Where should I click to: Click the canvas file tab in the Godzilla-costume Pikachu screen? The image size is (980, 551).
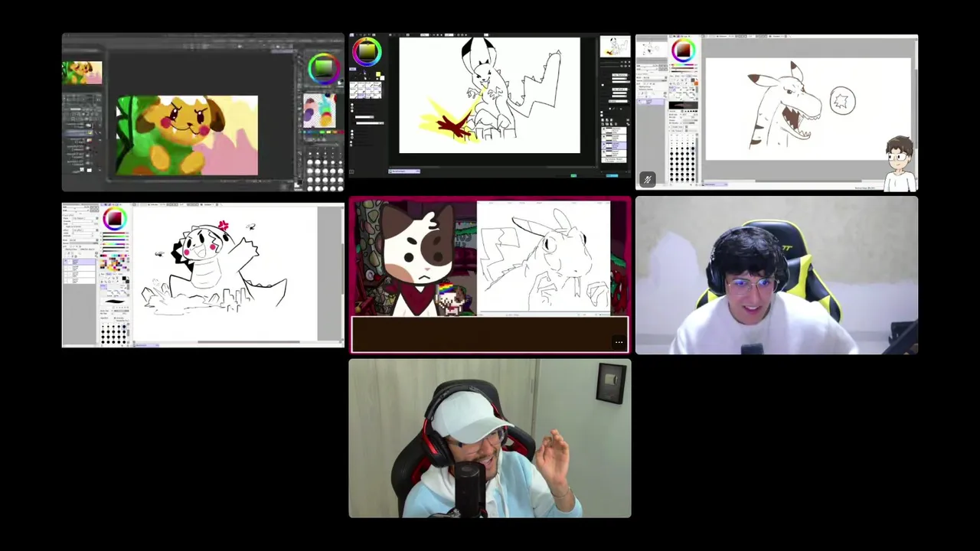click(x=145, y=345)
